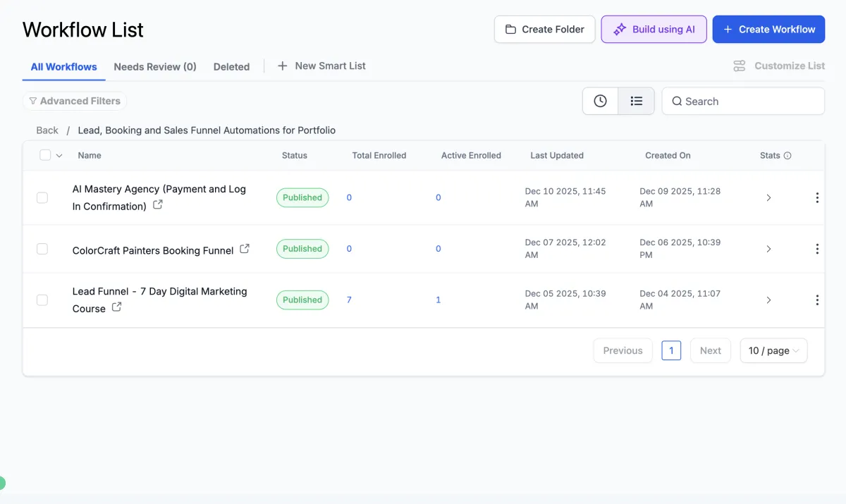
Task: Switch to Needs Review tab
Action: click(x=155, y=67)
